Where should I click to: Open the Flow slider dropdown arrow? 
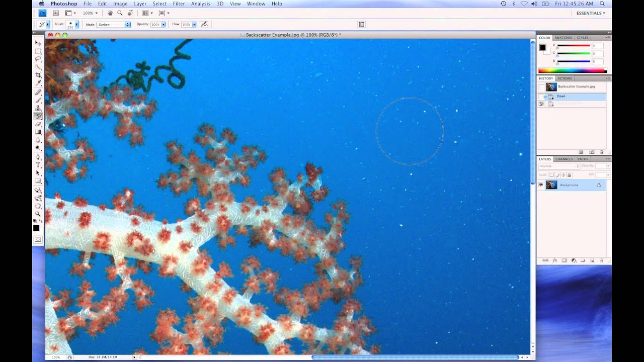[x=194, y=24]
